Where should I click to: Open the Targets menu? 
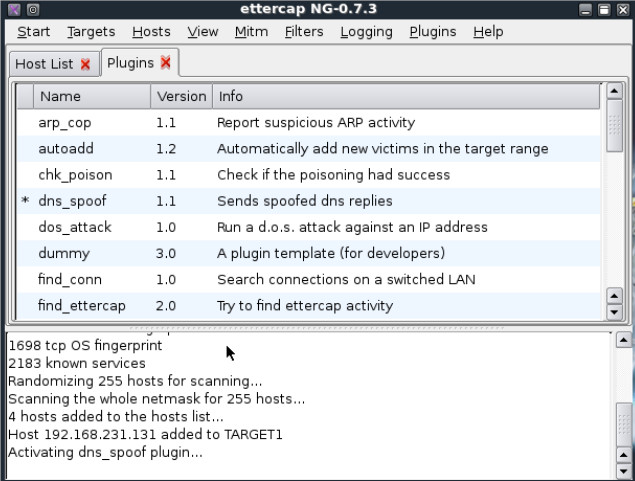point(91,32)
